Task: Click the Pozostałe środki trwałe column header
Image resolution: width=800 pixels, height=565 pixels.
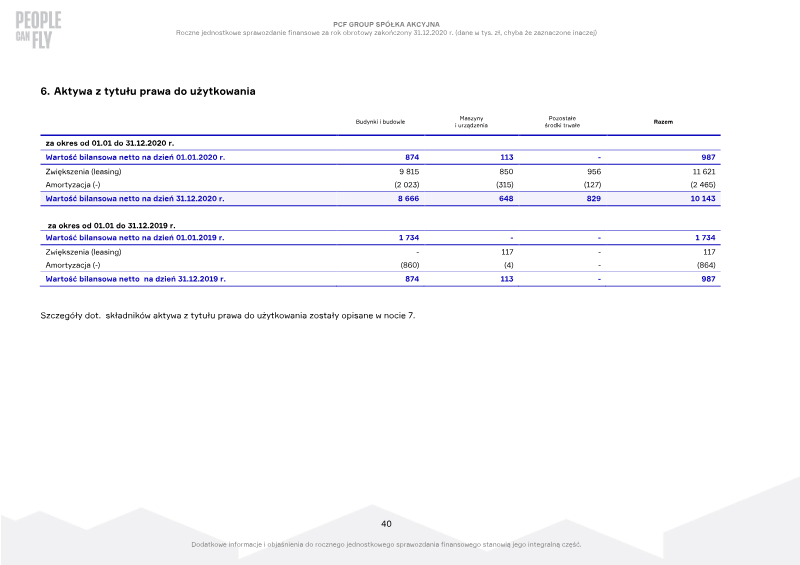Action: click(562, 121)
